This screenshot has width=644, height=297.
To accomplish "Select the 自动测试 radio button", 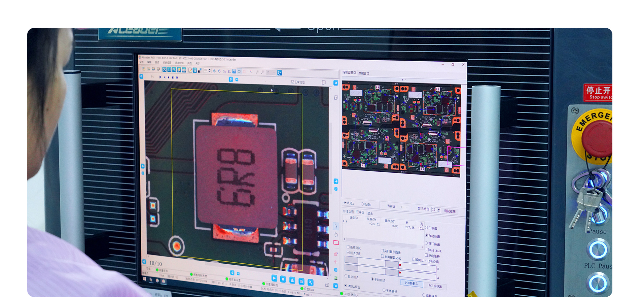I will (x=346, y=276).
